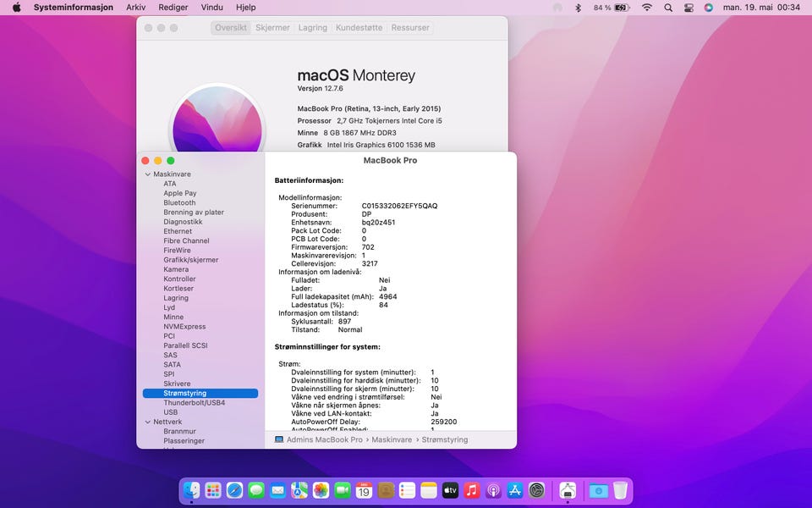Open Spotlight search magnifier icon
Viewport: 812px width, 508px height.
pos(668,8)
